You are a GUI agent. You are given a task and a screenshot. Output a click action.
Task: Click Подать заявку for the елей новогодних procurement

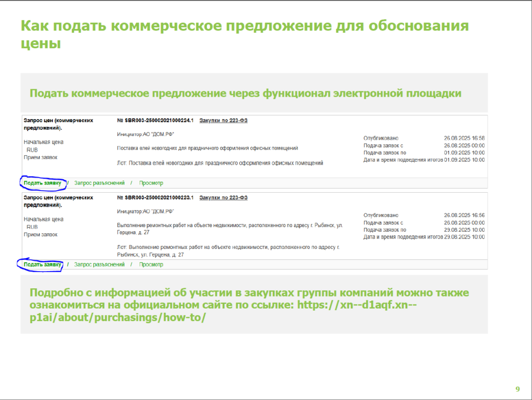(x=42, y=183)
